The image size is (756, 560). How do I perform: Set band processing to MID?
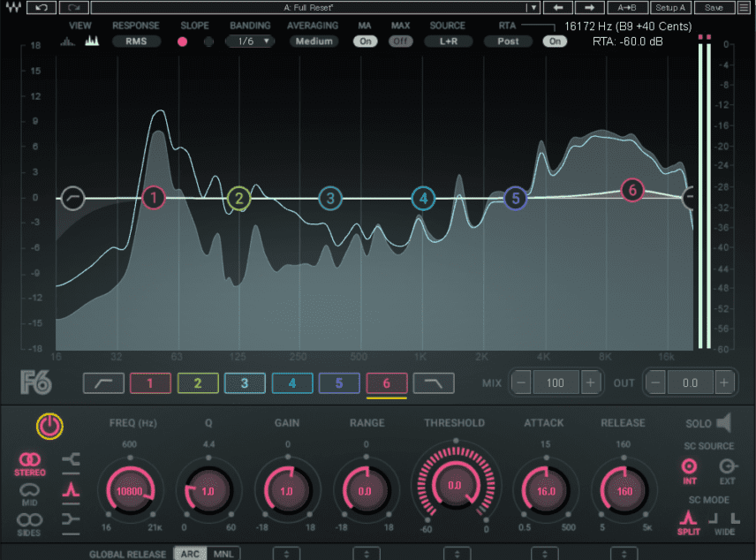tap(29, 495)
